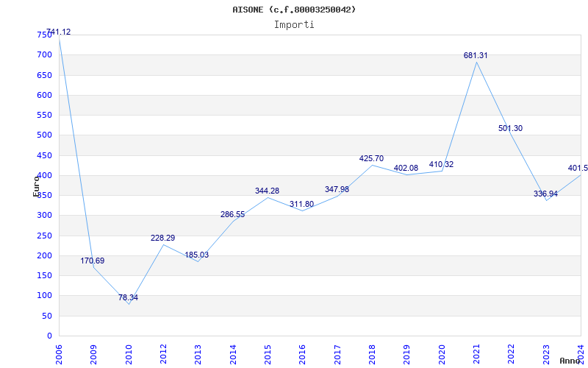Select the 78.34 data label
This screenshot has height=368, width=588.
128,297
